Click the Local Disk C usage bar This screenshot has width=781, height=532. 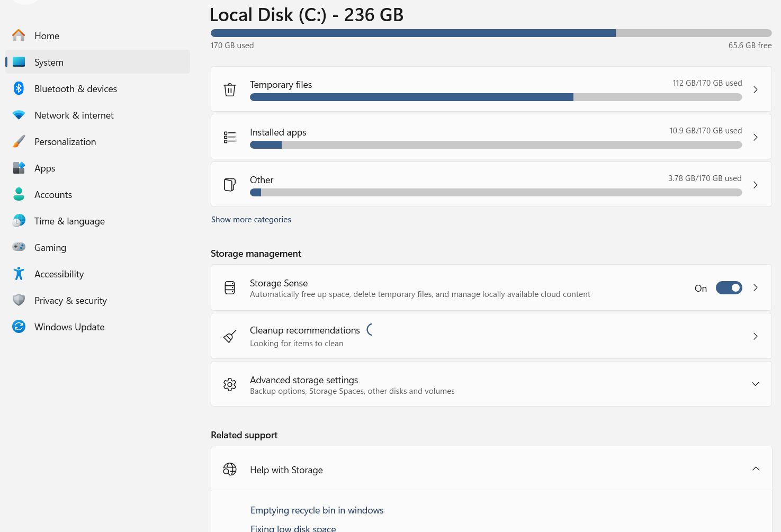point(491,33)
